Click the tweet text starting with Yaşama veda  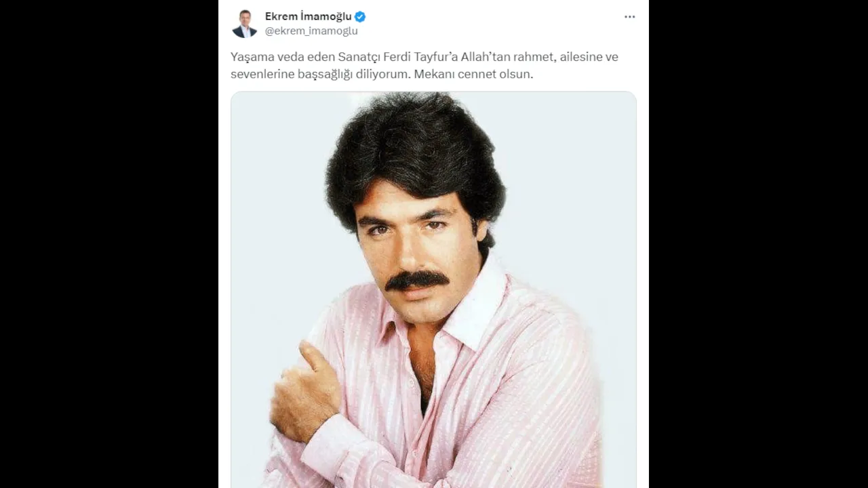coord(425,66)
